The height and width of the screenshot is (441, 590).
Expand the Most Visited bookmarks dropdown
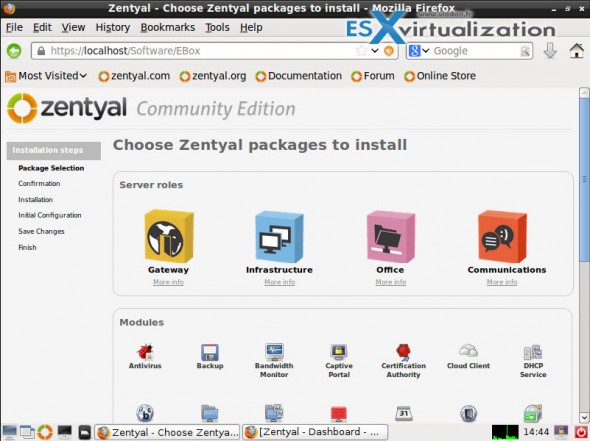tap(46, 76)
